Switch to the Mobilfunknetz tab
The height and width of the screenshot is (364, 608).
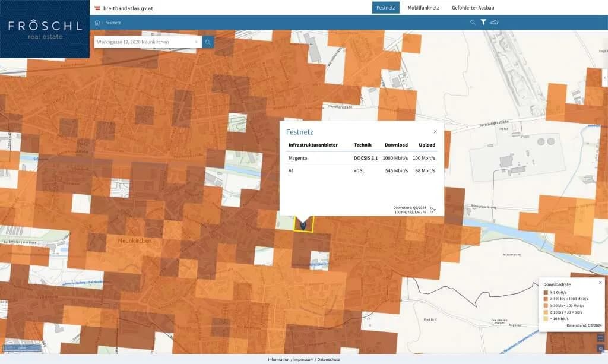(423, 7)
